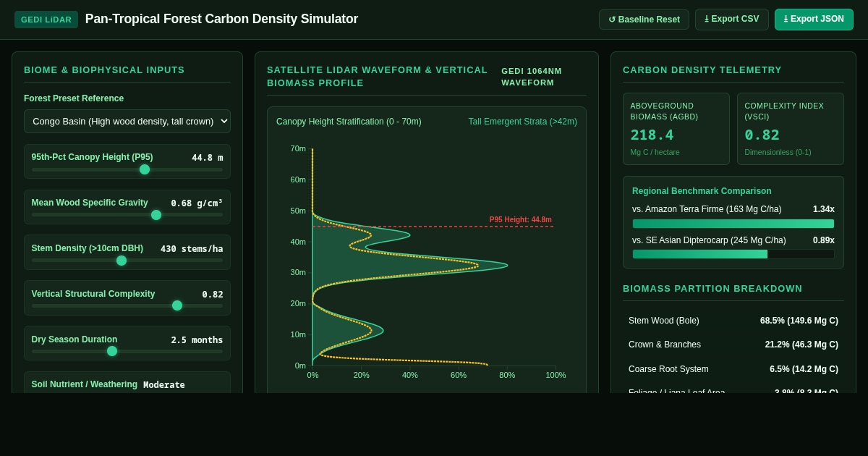Click the 68.5% (149.6 Mg C) value
868x456 pixels.
[x=799, y=321]
